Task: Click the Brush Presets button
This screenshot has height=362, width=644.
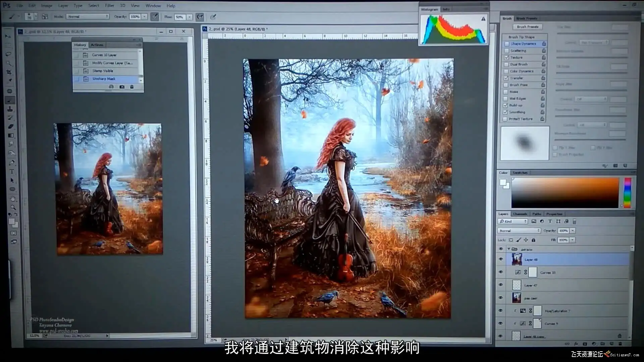Action: click(x=527, y=27)
